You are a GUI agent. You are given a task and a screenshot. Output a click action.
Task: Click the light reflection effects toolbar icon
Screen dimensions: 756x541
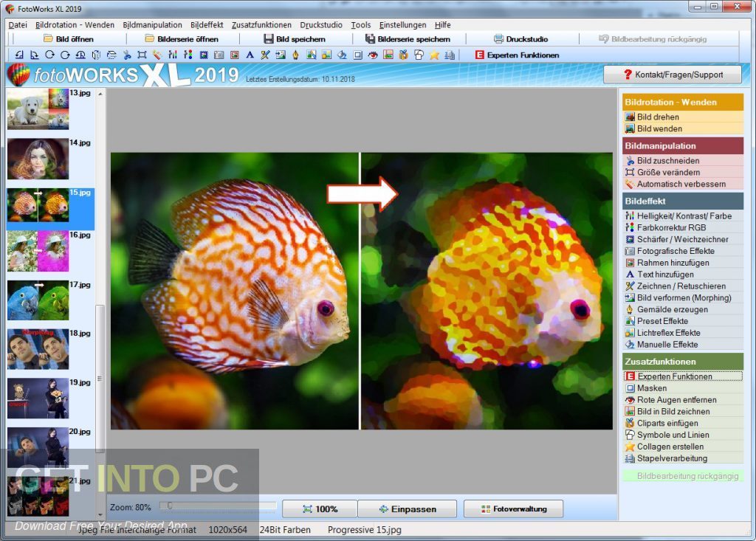[326, 55]
